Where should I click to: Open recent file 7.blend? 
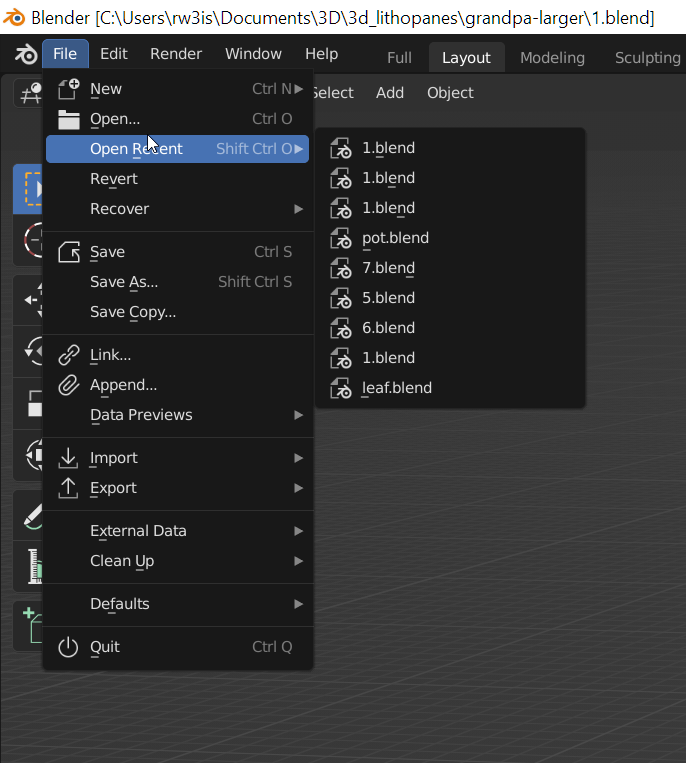coord(450,269)
